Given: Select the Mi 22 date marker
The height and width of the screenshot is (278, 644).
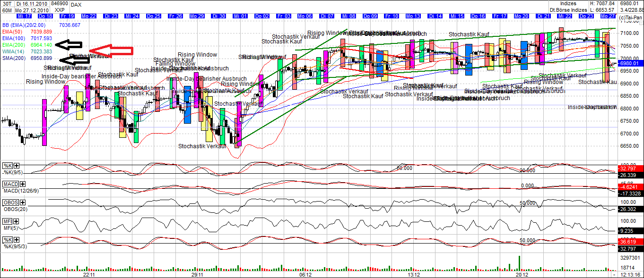Looking at the screenshot, I should 565,16.
